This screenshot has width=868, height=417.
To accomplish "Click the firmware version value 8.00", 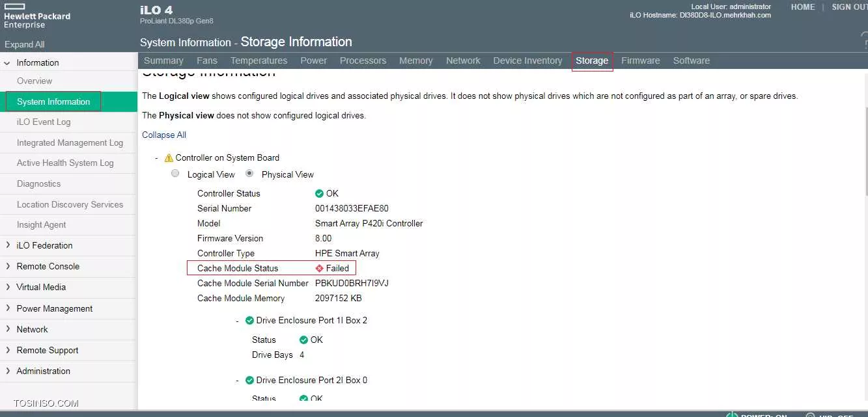I will click(x=324, y=238).
